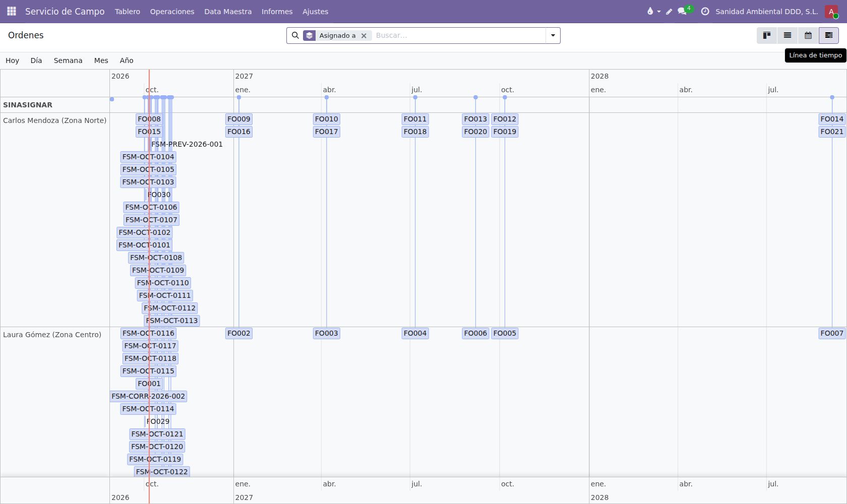The image size is (847, 504).
Task: Choose the Año timeline scale
Action: click(x=127, y=60)
